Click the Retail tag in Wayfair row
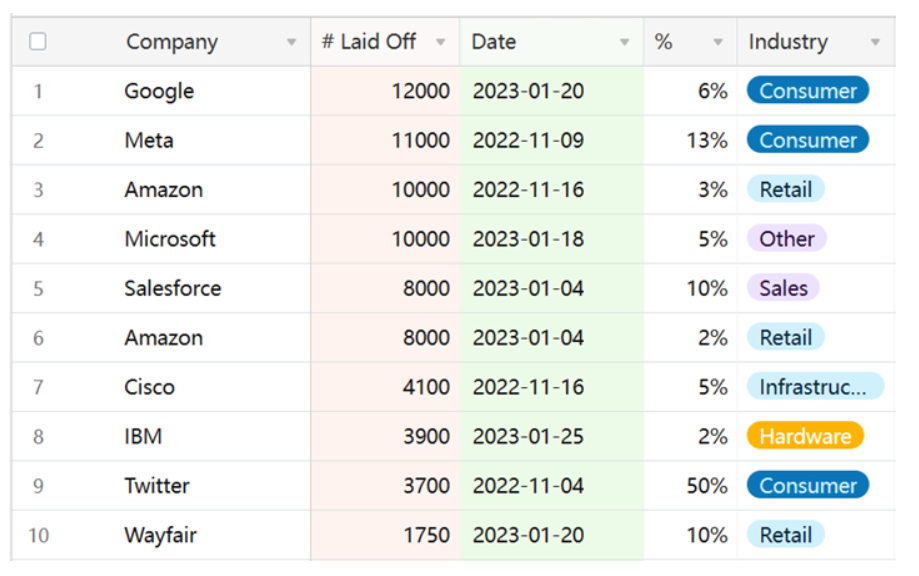The width and height of the screenshot is (919, 576). 785,535
